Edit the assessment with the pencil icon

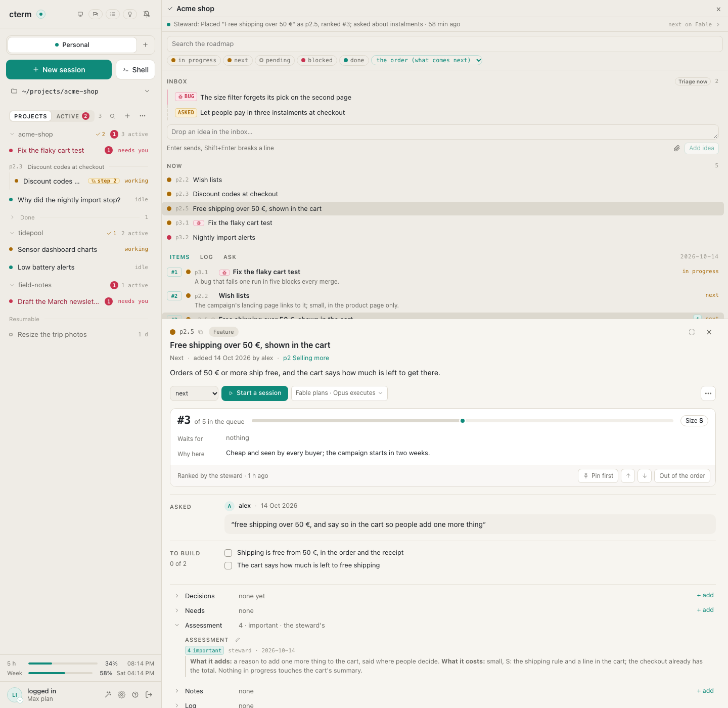(x=238, y=640)
